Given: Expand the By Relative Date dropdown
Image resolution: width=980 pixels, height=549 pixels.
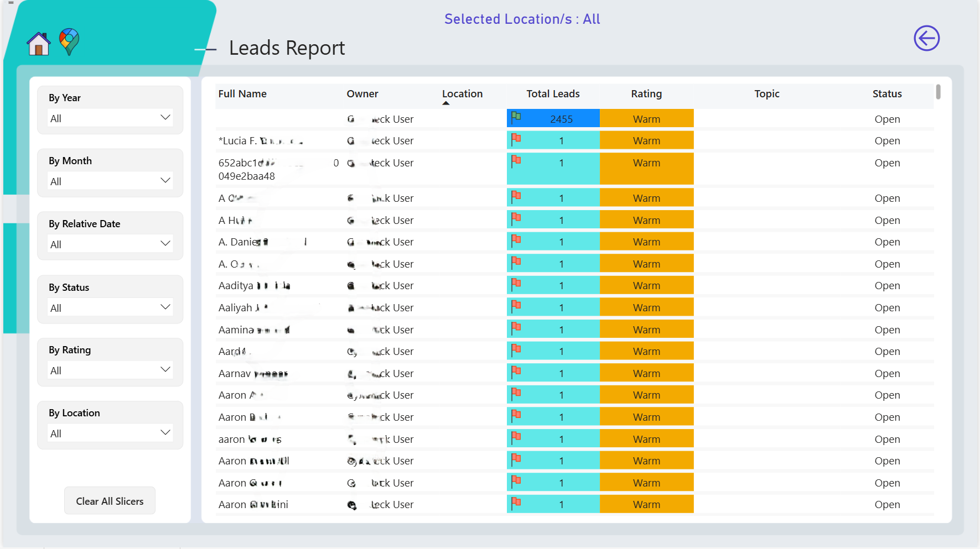Looking at the screenshot, I should (111, 244).
